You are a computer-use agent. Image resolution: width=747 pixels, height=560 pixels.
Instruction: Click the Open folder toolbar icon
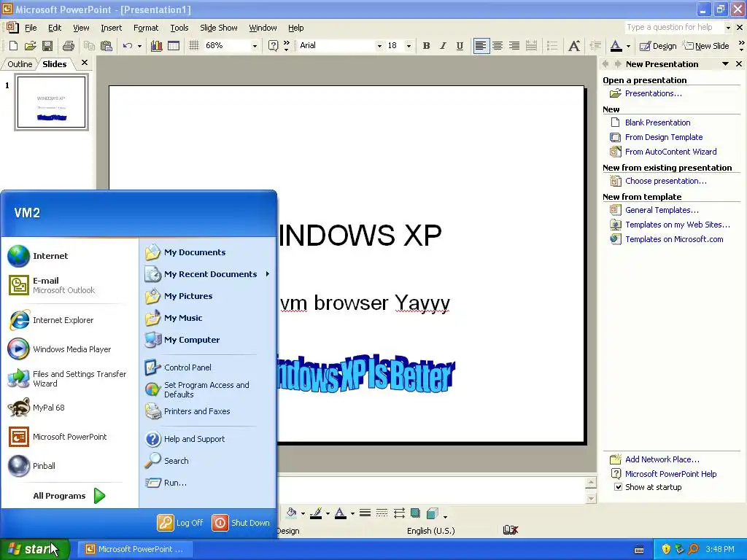coord(30,46)
